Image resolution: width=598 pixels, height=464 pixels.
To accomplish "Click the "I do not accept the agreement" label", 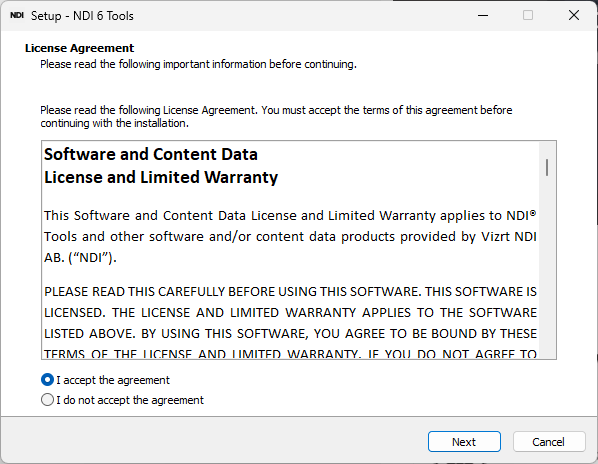I will [130, 400].
